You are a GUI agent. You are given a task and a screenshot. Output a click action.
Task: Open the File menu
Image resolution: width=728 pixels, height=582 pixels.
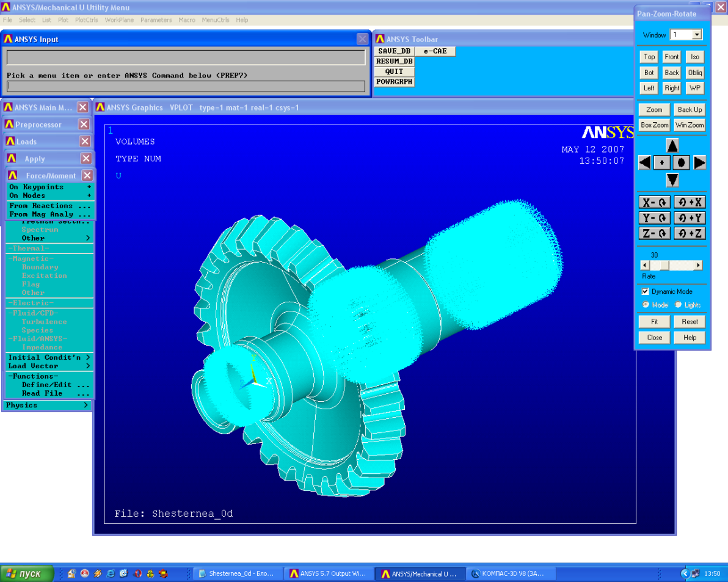(x=7, y=20)
